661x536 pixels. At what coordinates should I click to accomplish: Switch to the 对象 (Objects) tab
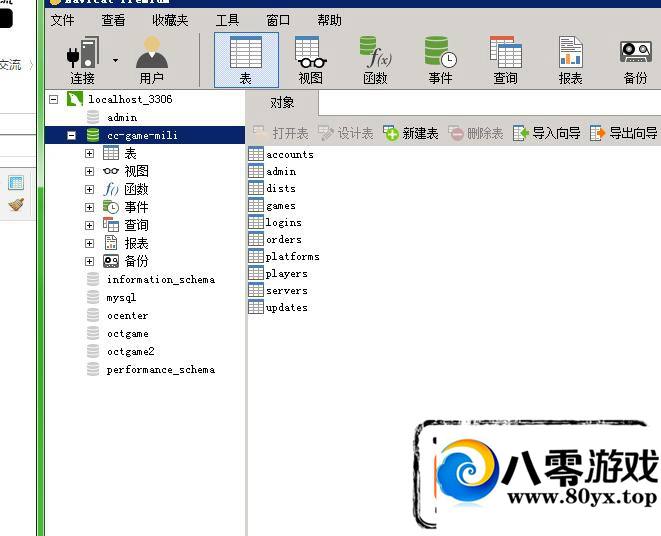(282, 102)
